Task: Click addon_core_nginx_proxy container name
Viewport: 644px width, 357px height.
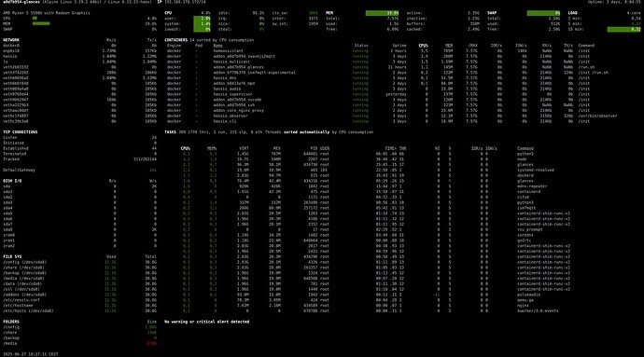Action: (238, 110)
